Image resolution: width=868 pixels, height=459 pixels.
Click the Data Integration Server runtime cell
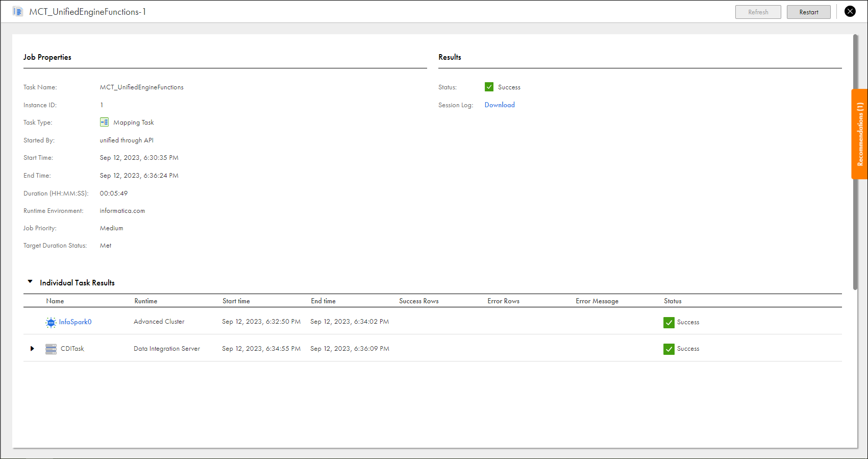point(167,349)
